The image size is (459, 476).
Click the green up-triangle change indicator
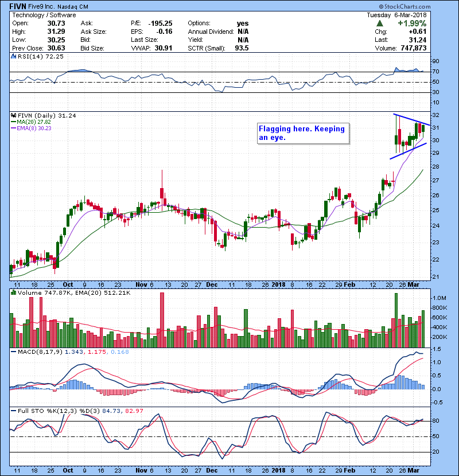[x=379, y=24]
